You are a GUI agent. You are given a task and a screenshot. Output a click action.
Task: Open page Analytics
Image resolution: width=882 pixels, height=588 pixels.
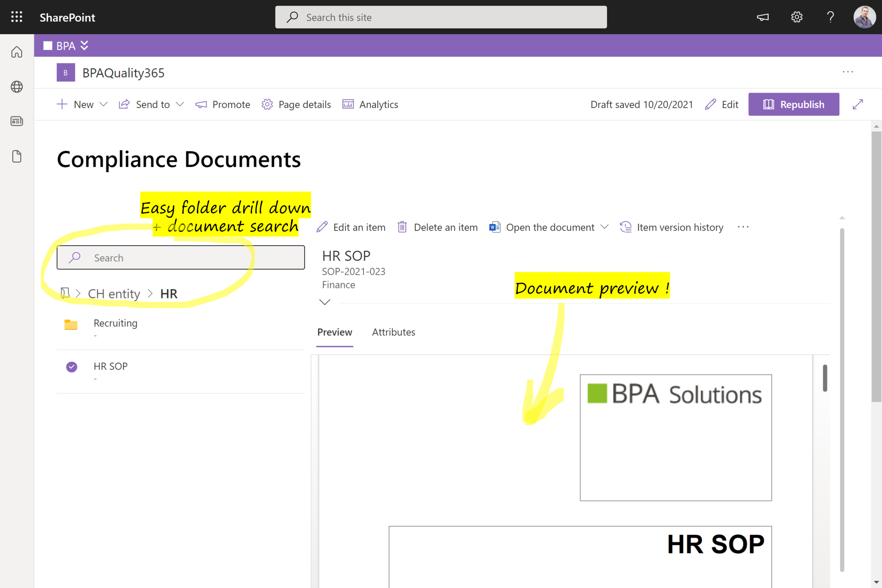coord(370,104)
